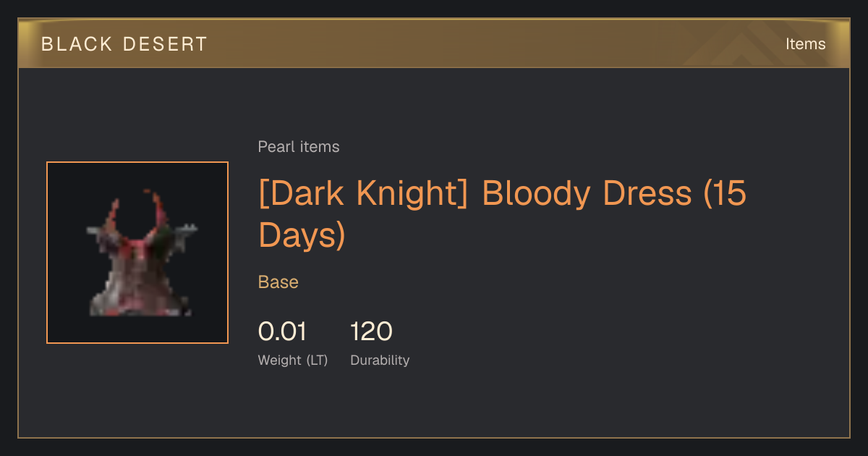Click the 120 durability value
868x456 pixels.
click(x=371, y=332)
